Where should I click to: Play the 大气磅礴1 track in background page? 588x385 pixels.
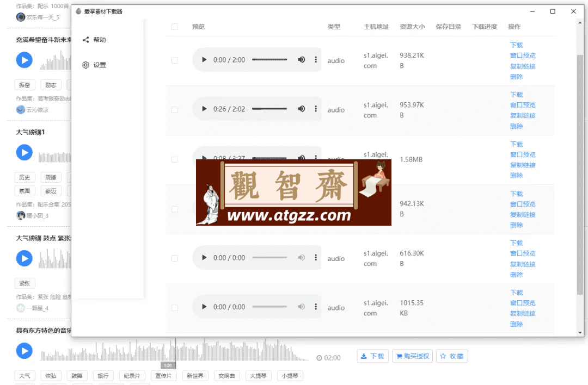[24, 152]
